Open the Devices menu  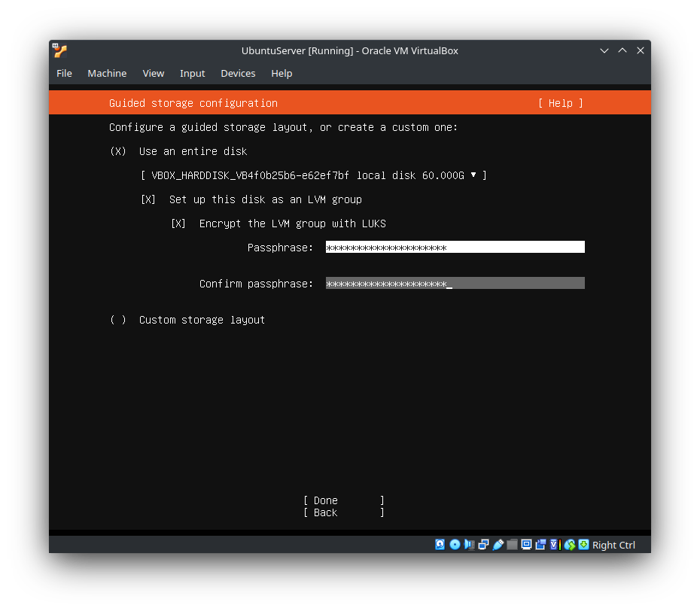pos(238,73)
